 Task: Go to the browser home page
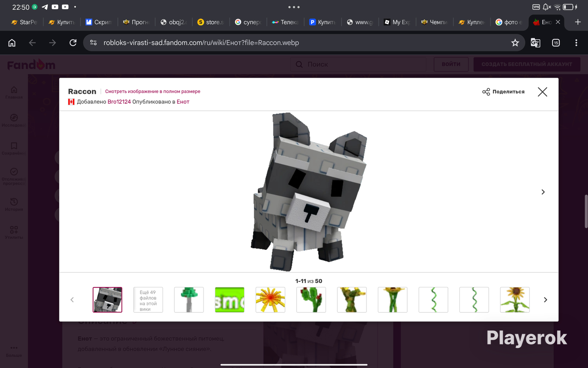[x=12, y=43]
